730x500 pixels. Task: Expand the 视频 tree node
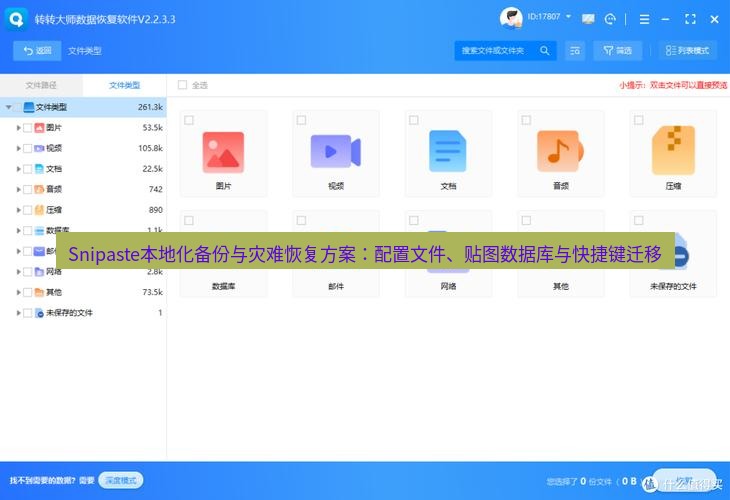click(x=18, y=148)
